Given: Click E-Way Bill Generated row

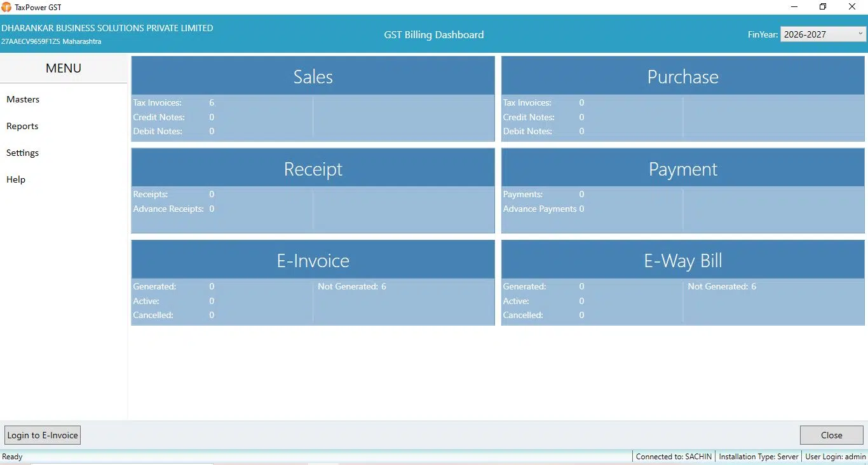Looking at the screenshot, I should pyautogui.click(x=543, y=286).
